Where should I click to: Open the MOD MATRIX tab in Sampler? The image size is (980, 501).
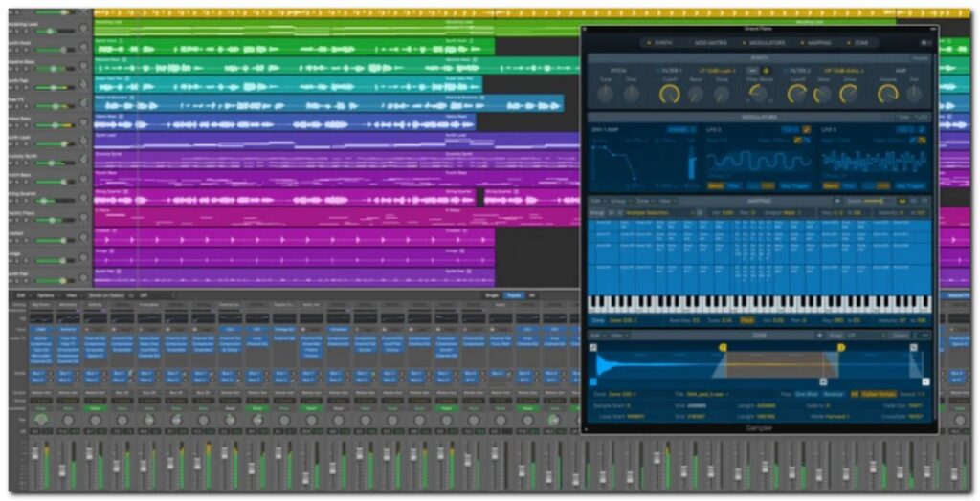tap(711, 43)
